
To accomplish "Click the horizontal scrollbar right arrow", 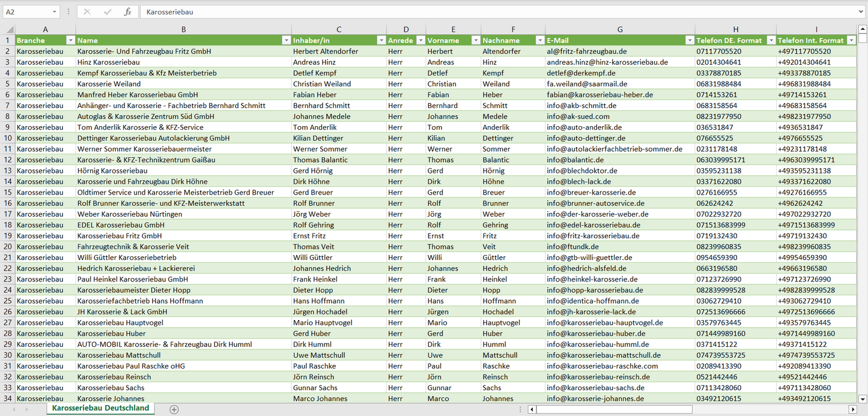I will pos(852,409).
